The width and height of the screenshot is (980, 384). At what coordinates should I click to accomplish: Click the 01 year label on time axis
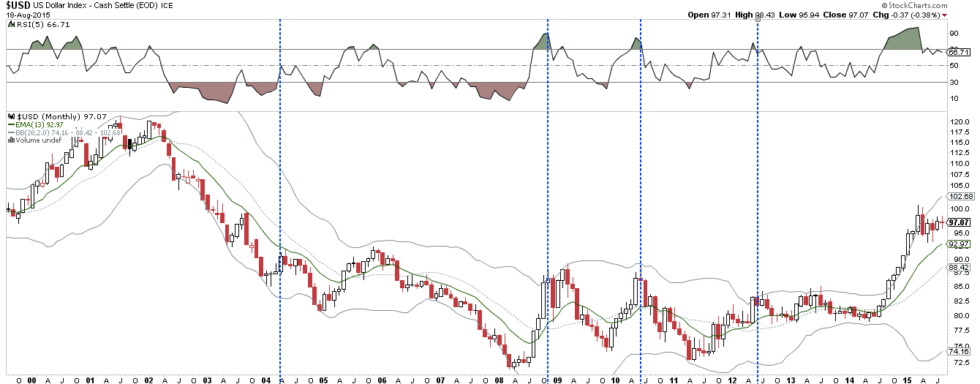click(89, 379)
